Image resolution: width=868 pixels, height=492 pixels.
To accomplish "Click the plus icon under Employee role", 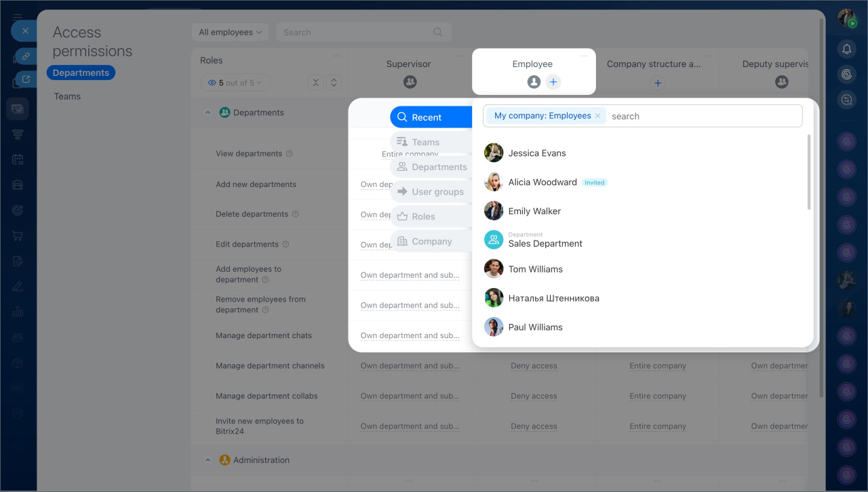I will 553,82.
